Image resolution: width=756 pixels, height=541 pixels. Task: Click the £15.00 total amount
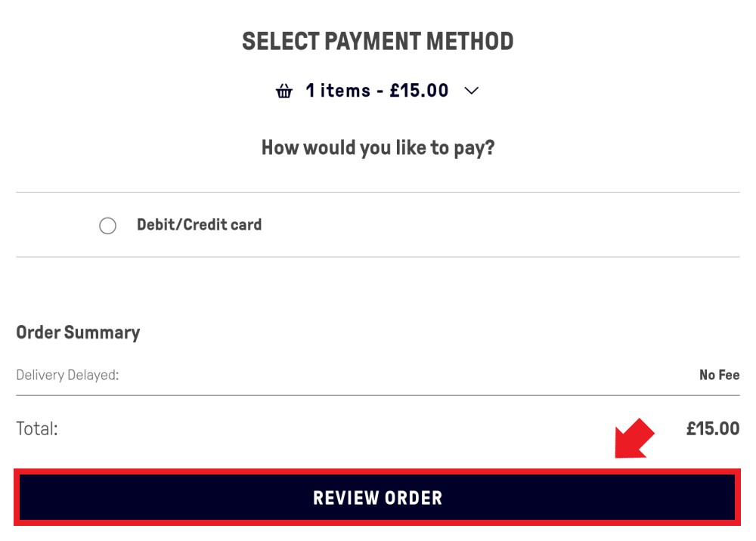pyautogui.click(x=713, y=428)
